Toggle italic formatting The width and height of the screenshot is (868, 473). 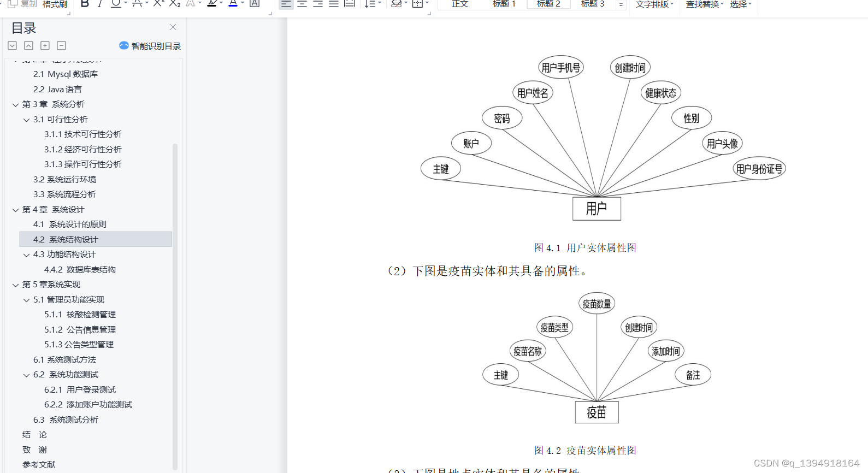click(100, 4)
